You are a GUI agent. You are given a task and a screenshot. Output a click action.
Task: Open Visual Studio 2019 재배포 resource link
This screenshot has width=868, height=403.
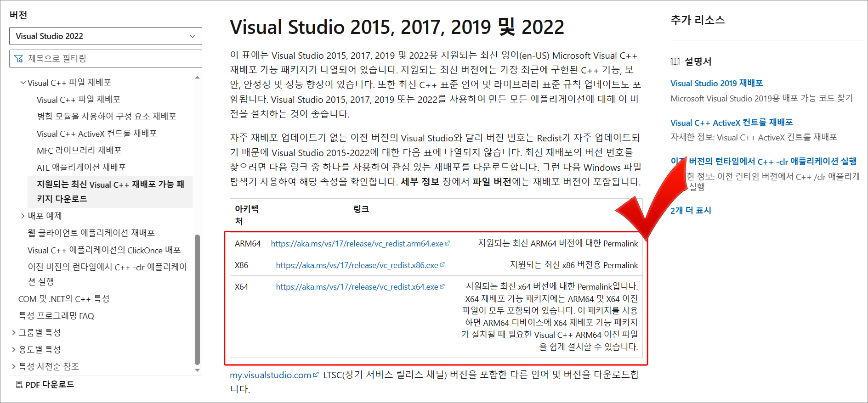pos(717,84)
